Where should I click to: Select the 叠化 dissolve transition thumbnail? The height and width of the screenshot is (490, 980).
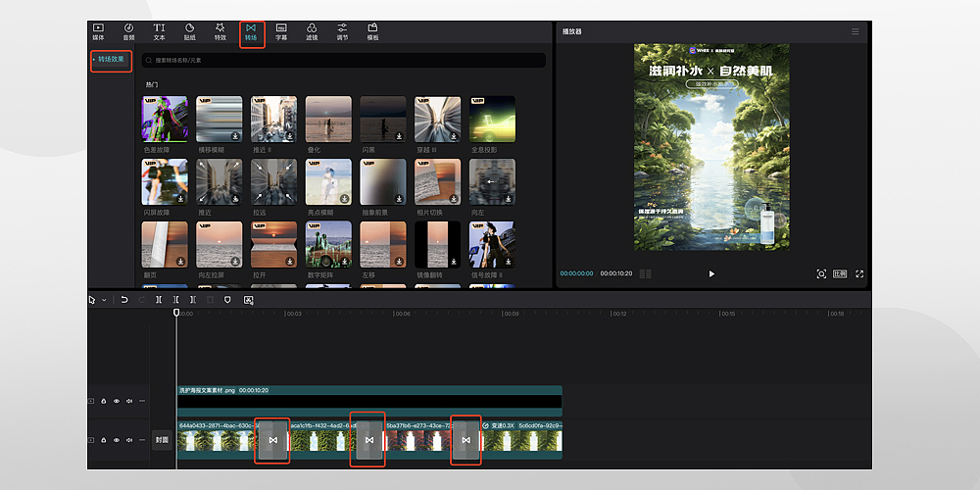point(328,119)
